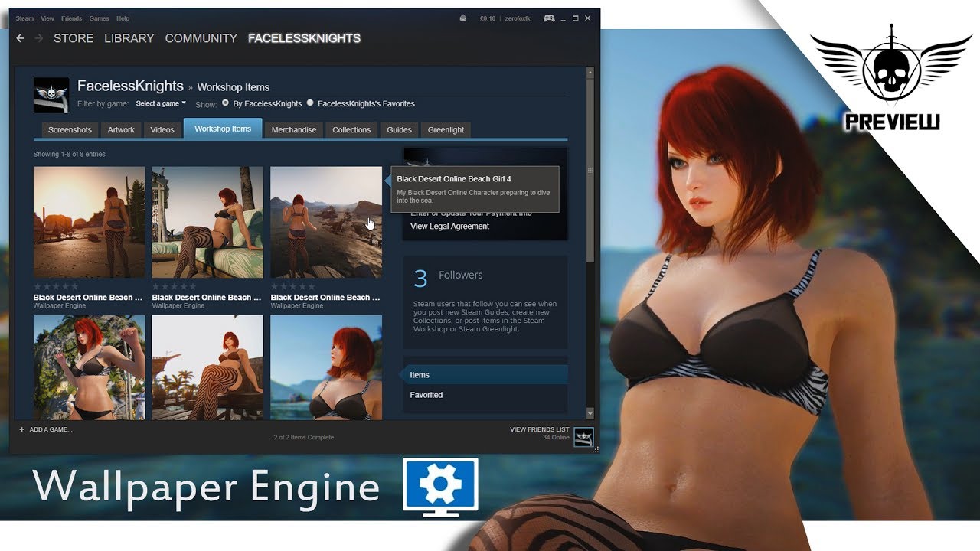980x551 pixels.
Task: Open the inbox notifications envelope icon
Action: (462, 18)
